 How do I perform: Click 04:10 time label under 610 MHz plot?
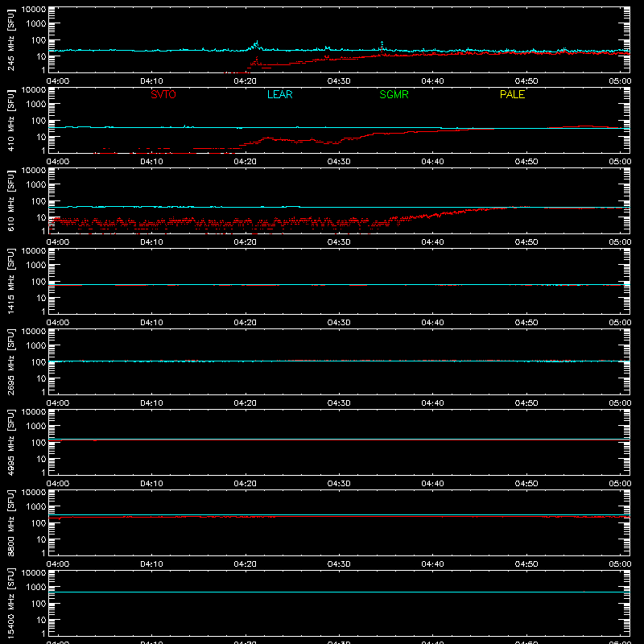[x=151, y=242]
